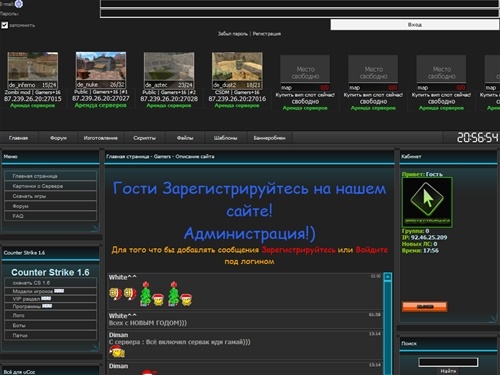Click Diman username above server message
Viewport: 500px width, 375px height.
118,335
